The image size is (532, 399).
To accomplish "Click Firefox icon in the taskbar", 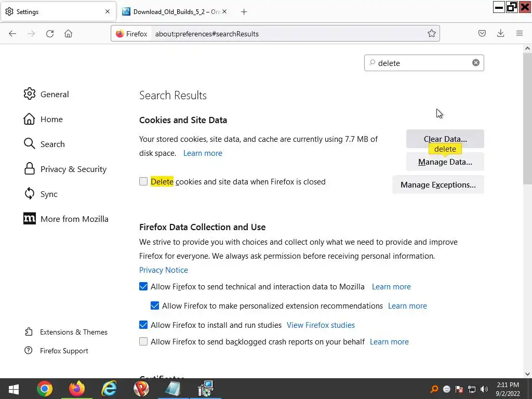I will click(77, 389).
